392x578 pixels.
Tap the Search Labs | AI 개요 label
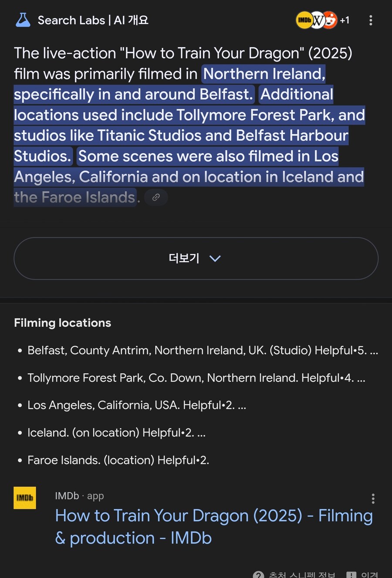93,20
